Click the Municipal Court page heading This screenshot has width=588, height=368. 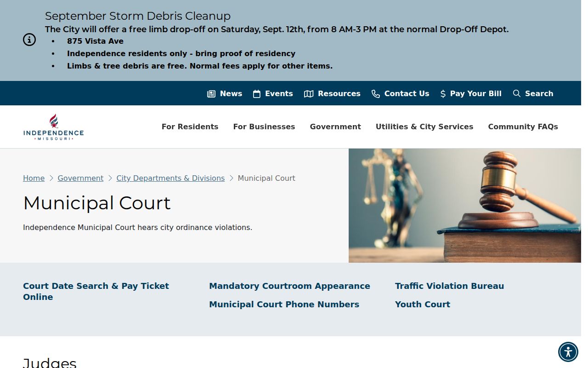pyautogui.click(x=97, y=203)
